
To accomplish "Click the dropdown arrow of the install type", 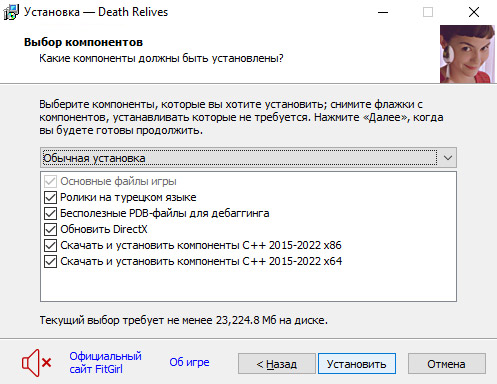I will tap(448, 158).
